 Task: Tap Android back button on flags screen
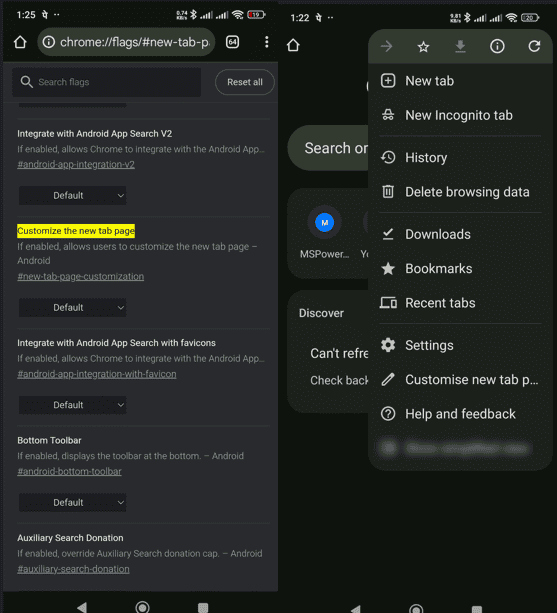82,607
